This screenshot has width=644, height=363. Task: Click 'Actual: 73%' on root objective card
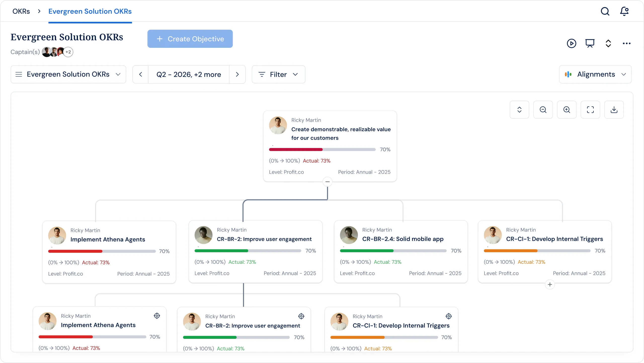pos(316,161)
